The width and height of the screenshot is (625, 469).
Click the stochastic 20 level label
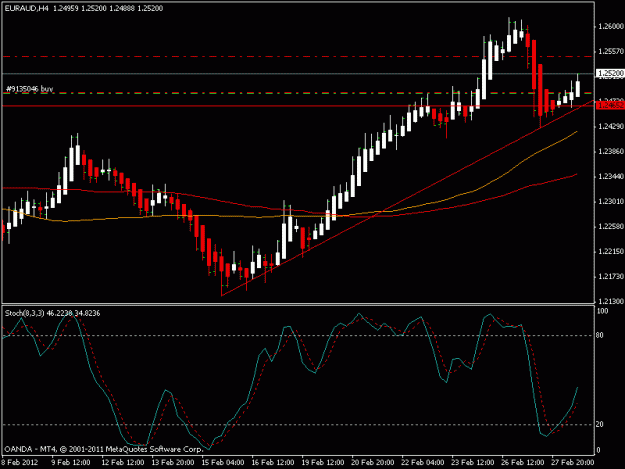[x=600, y=424]
